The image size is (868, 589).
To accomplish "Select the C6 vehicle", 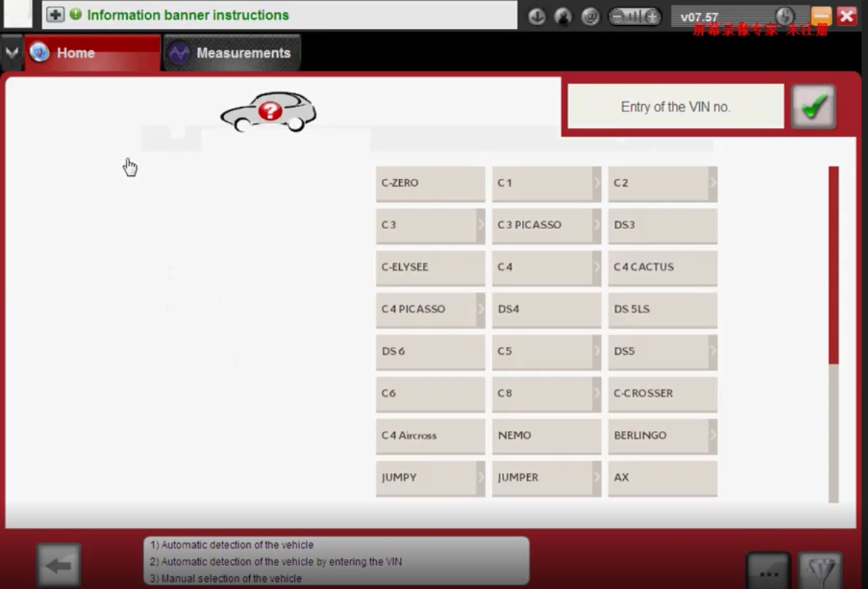I will click(430, 394).
